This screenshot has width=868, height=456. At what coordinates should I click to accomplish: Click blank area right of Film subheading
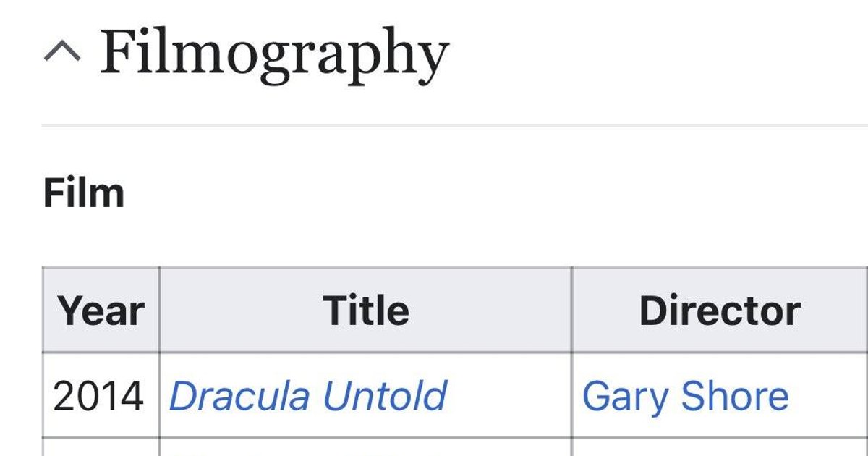pyautogui.click(x=496, y=193)
